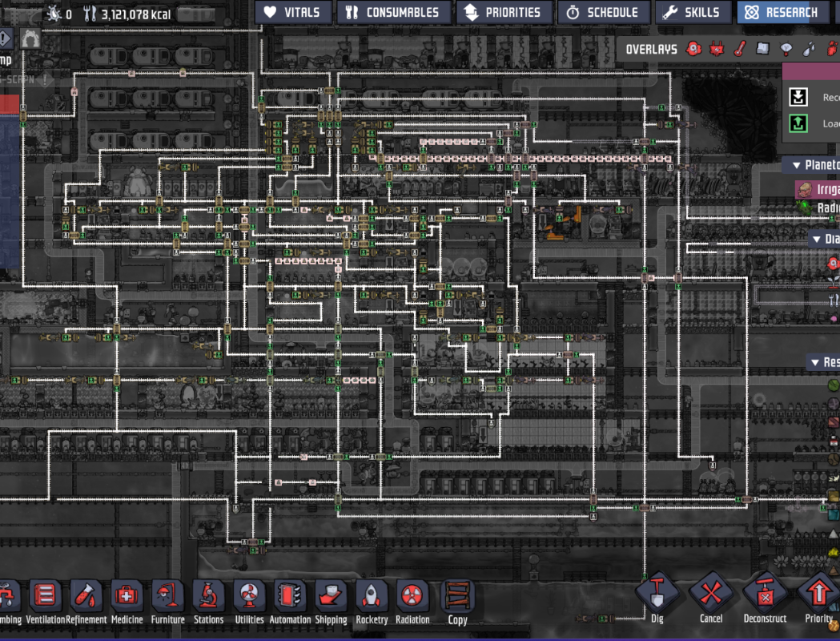Screen dimensions: 840x641
Task: Open the Research management tab
Action: coord(784,12)
